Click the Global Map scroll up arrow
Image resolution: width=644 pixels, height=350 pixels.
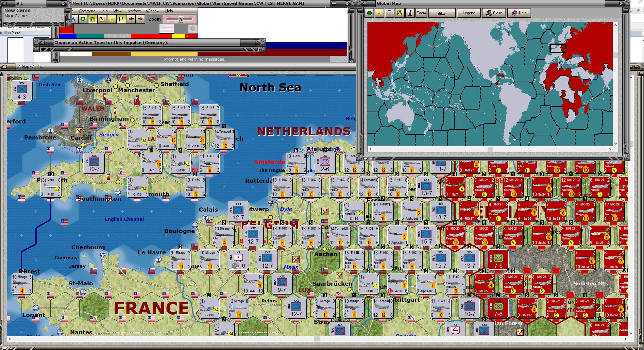click(x=615, y=25)
